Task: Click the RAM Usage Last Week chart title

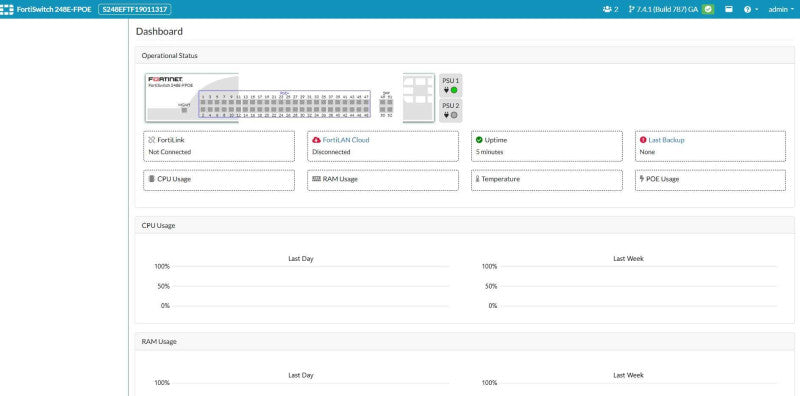Action: (628, 375)
